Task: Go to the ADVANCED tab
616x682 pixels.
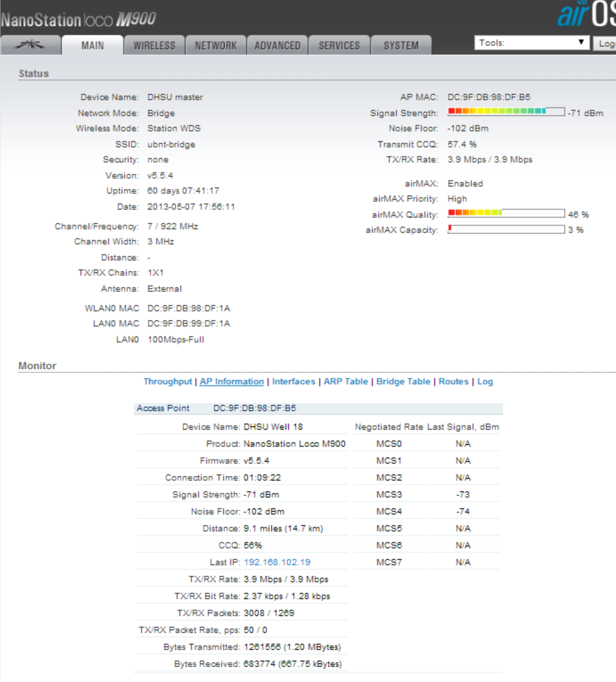Action: [x=277, y=46]
